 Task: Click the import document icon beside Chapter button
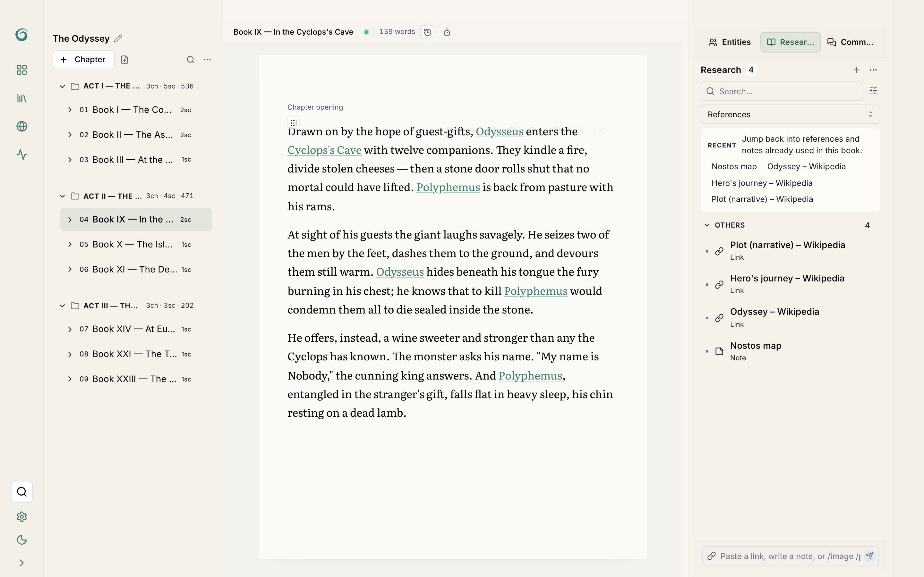[x=124, y=60]
